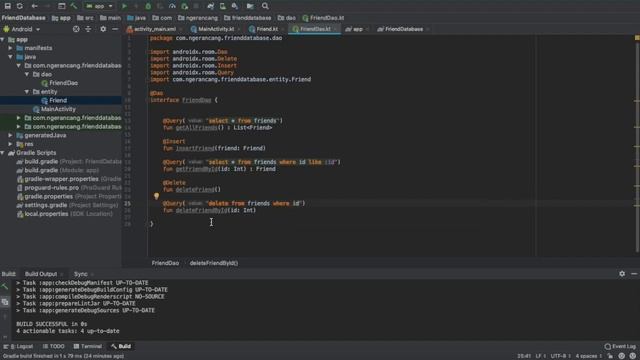640x360 pixels.
Task: Select the Friend entity file in the tree
Action: (x=58, y=100)
